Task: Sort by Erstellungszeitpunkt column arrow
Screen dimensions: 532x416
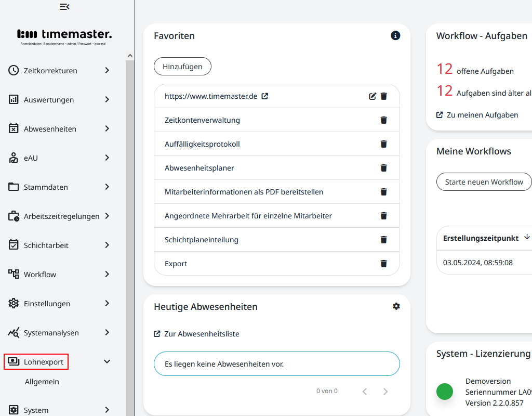Action: coord(527,237)
